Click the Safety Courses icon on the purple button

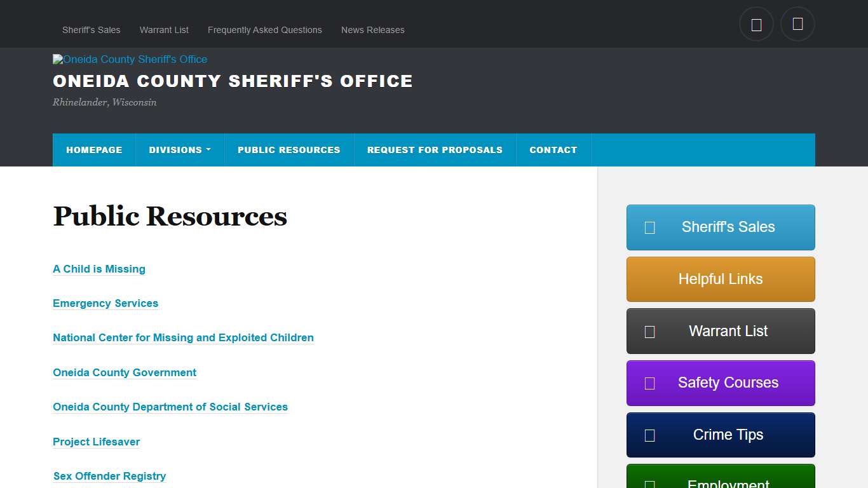[x=649, y=383]
